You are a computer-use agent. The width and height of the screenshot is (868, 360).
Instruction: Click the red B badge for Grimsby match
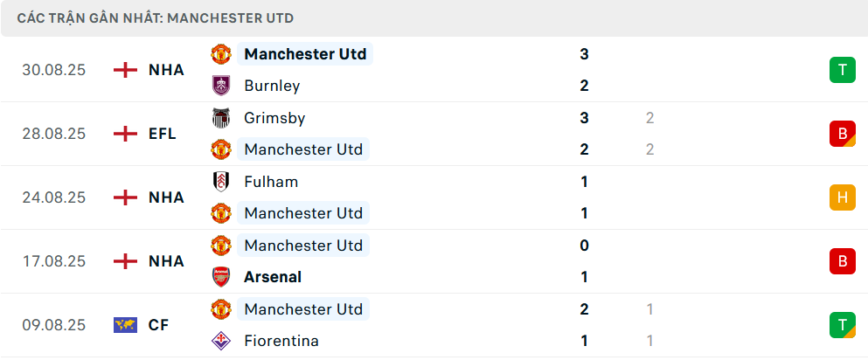[x=842, y=134]
